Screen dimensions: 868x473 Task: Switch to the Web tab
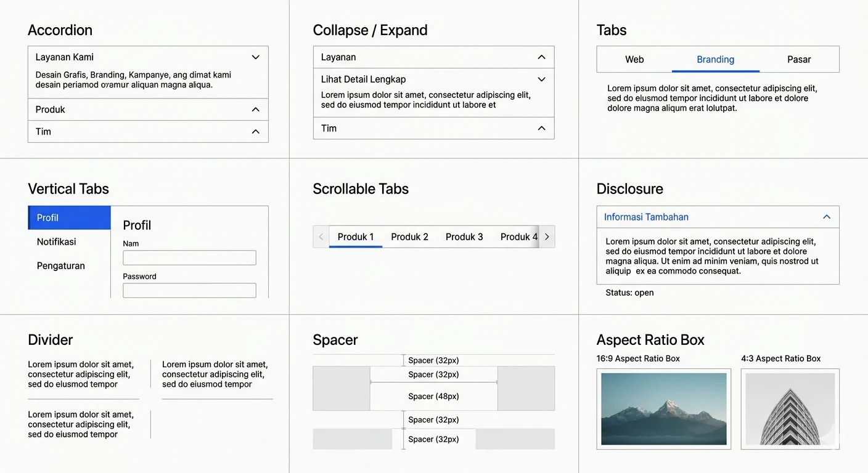click(x=634, y=60)
